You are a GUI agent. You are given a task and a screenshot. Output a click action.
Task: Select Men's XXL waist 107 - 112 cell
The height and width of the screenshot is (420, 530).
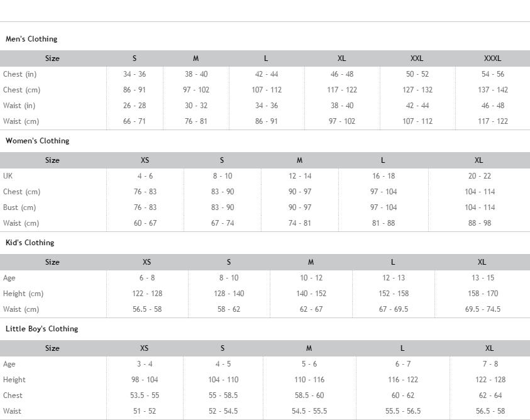pyautogui.click(x=417, y=121)
